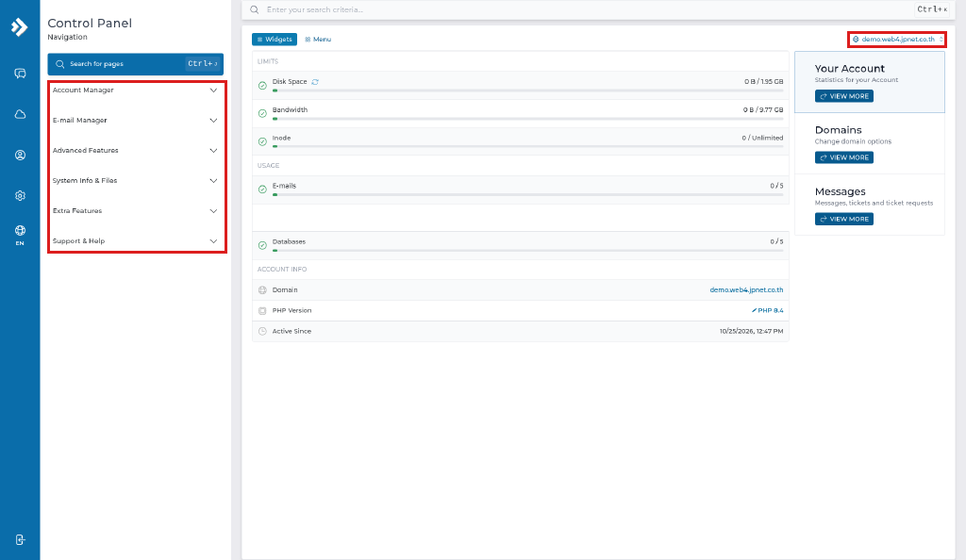Viewport: 966px width, 560px height.
Task: Click the Disk Space usage progress bar
Action: [x=528, y=91]
